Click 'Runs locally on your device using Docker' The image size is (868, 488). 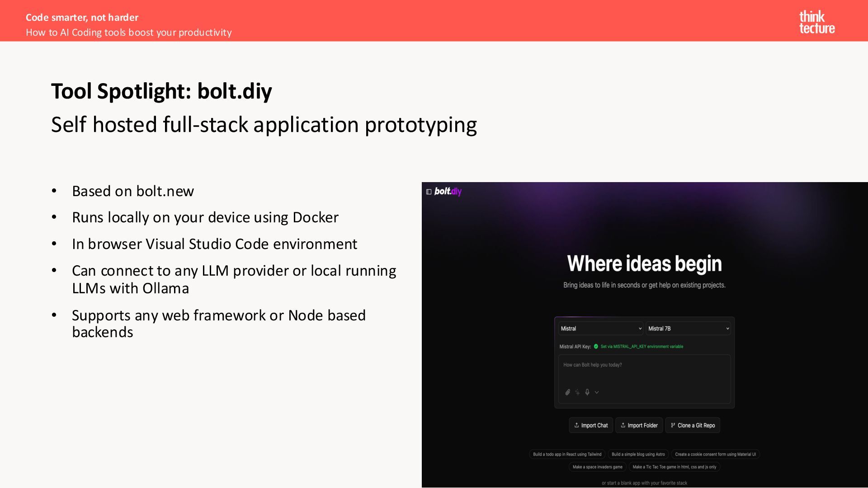[205, 218]
